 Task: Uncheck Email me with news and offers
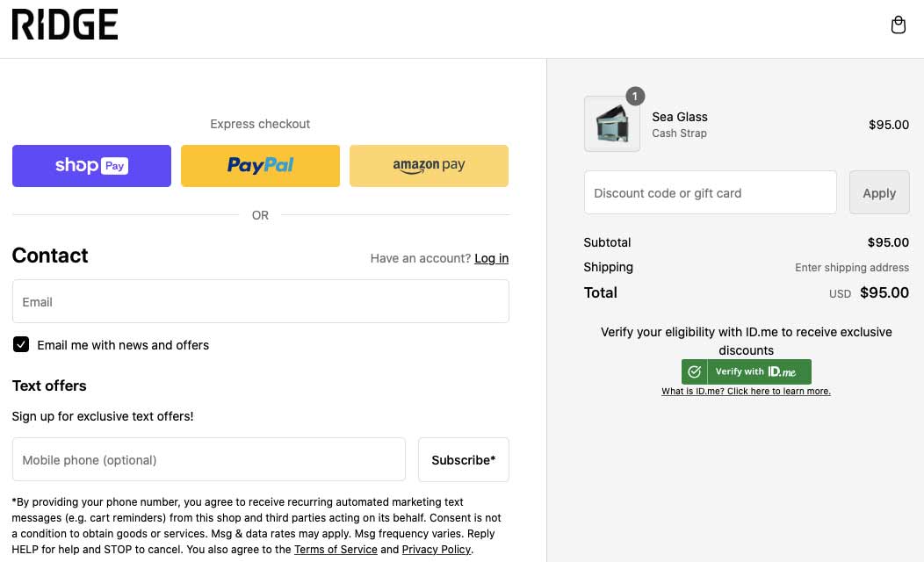coord(21,344)
